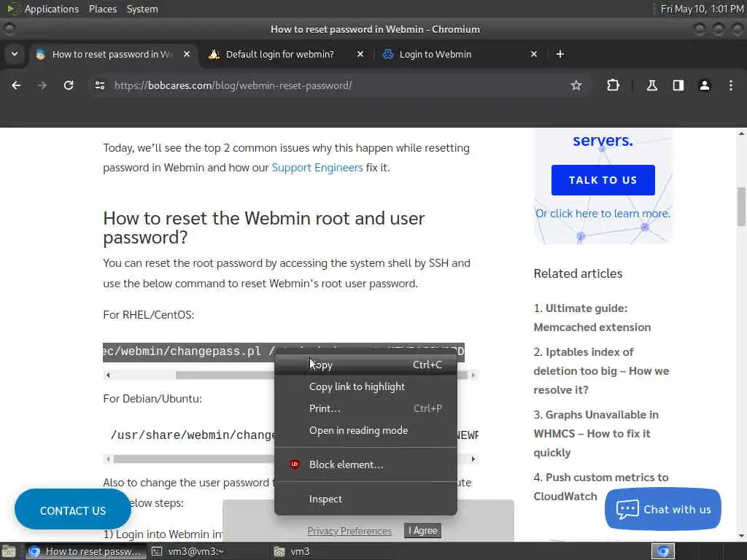Image resolution: width=747 pixels, height=560 pixels.
Task: Open Chromium three-dot menu
Action: point(730,85)
